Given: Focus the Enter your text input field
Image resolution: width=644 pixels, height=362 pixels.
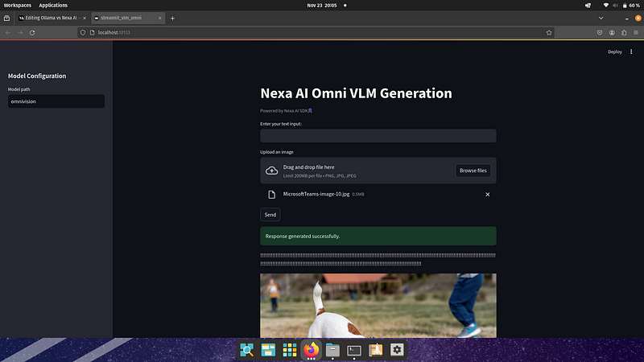Looking at the screenshot, I should (x=378, y=136).
